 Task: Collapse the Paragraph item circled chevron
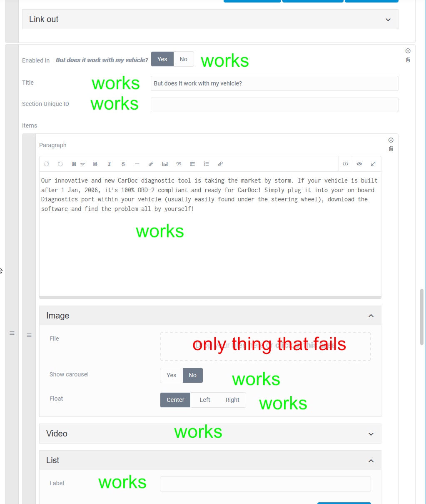pyautogui.click(x=391, y=140)
